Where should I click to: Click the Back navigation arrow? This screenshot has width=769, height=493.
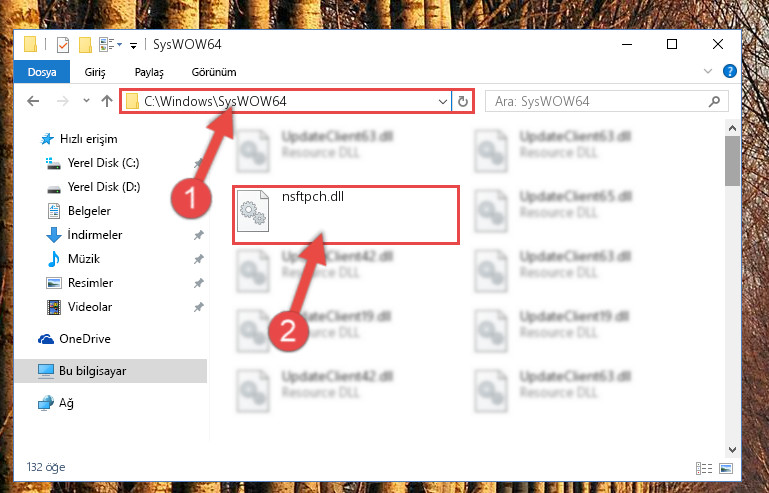(33, 102)
